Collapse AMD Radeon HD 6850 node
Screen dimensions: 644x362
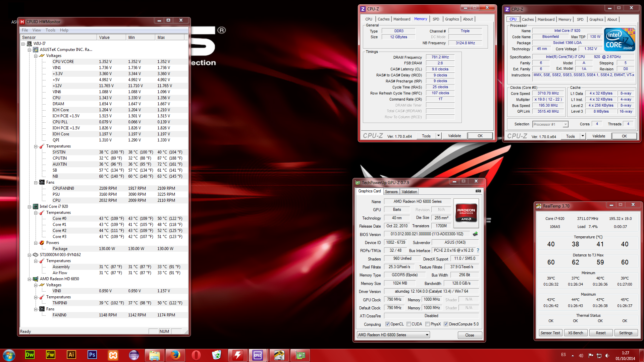[29, 279]
